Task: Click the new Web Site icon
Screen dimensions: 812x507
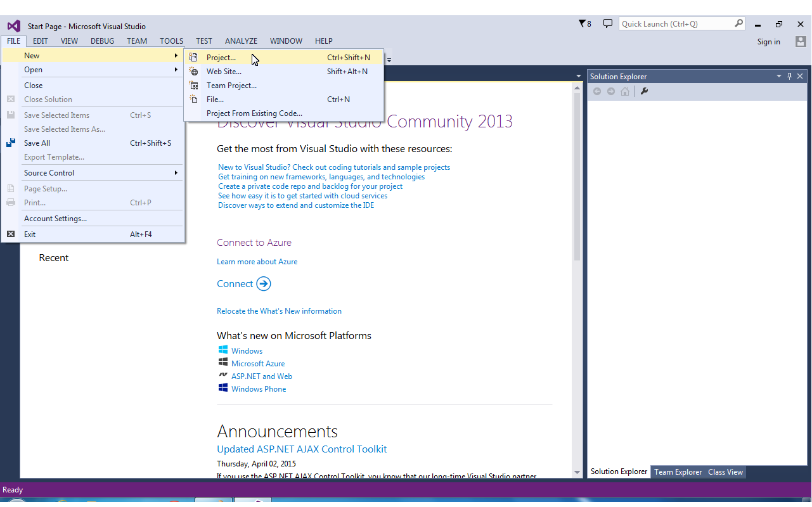Action: click(x=194, y=72)
